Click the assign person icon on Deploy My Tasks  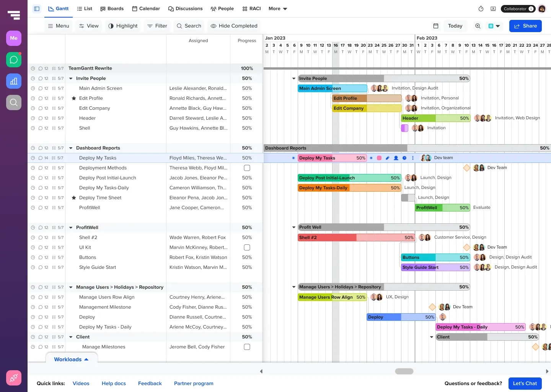(x=396, y=158)
